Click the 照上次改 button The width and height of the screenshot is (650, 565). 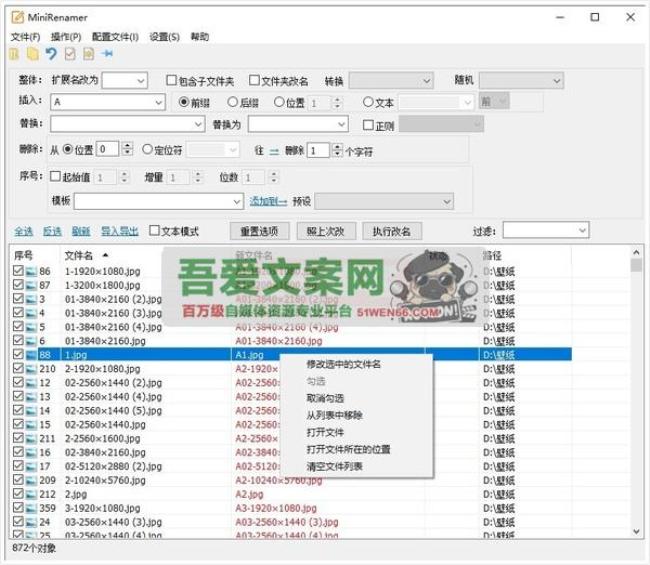coord(326,231)
